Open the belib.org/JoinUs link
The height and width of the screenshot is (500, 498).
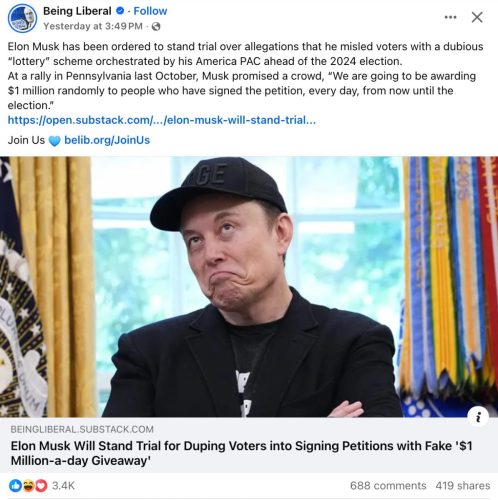[107, 140]
